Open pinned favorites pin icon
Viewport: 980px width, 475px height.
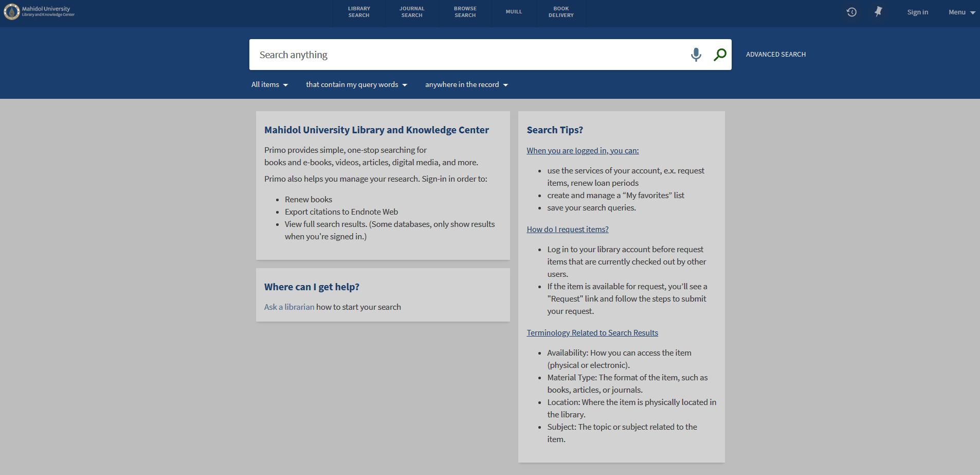878,12
